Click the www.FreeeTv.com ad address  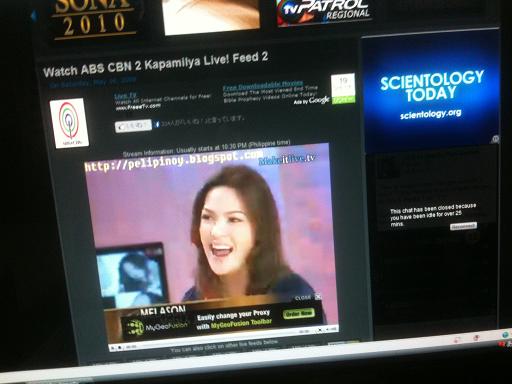click(x=138, y=107)
